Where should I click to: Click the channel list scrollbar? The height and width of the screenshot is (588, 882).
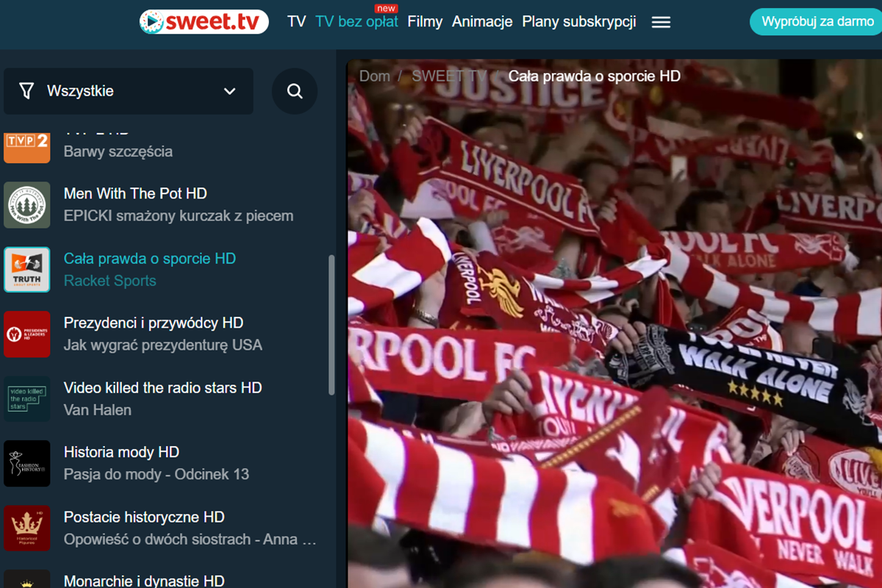(331, 324)
